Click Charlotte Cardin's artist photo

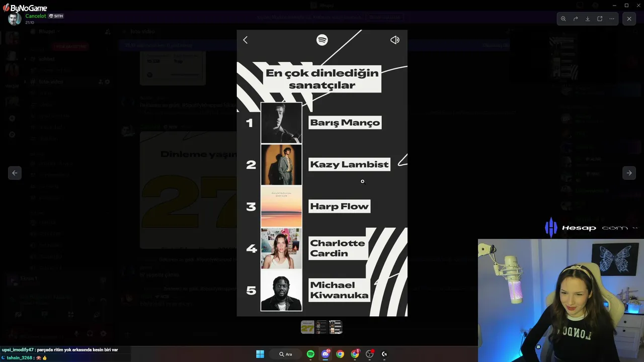[x=281, y=248]
